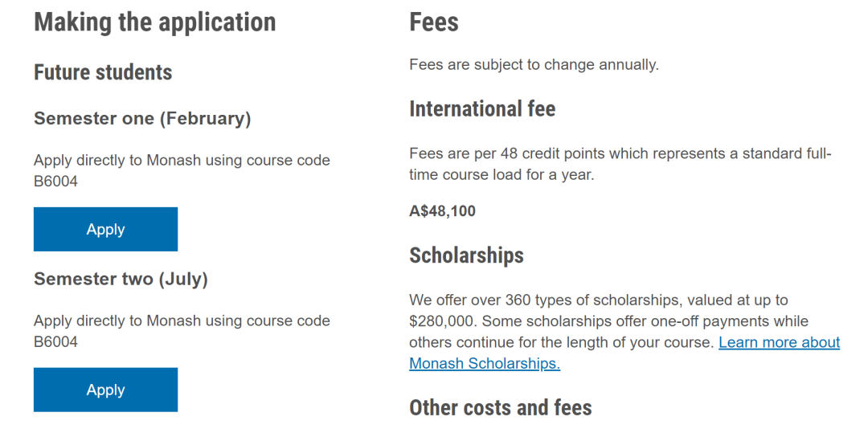Click the Scholarships heading
The width and height of the screenshot is (868, 433).
click(467, 255)
